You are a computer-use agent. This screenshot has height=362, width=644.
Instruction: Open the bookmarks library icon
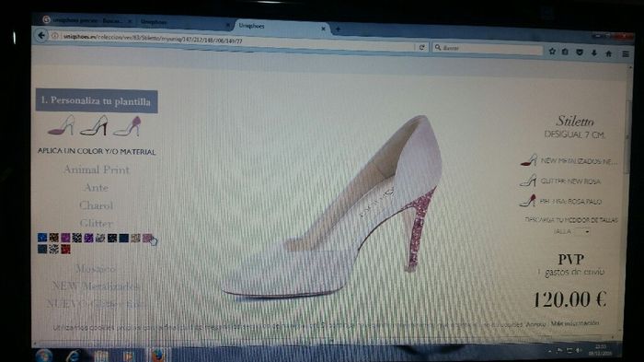click(x=566, y=52)
